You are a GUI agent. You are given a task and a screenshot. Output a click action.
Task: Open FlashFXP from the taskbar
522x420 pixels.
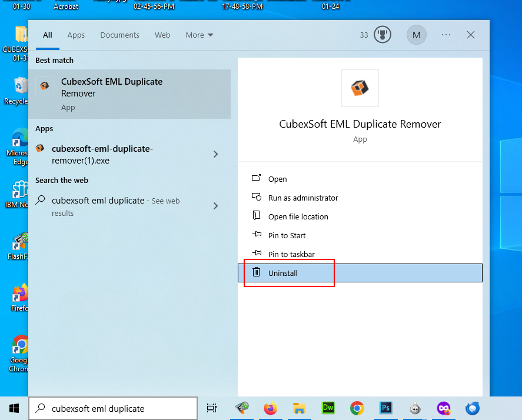point(242,408)
